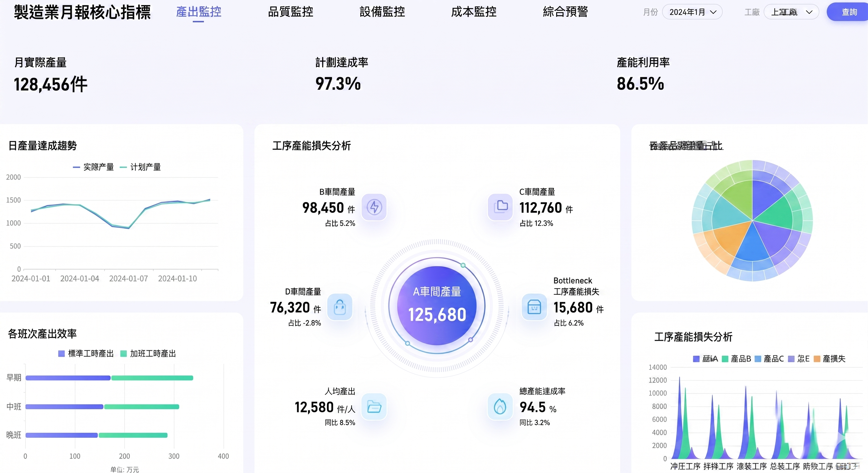Toggle the 加班工時產出 legend series
868x473 pixels.
148,353
